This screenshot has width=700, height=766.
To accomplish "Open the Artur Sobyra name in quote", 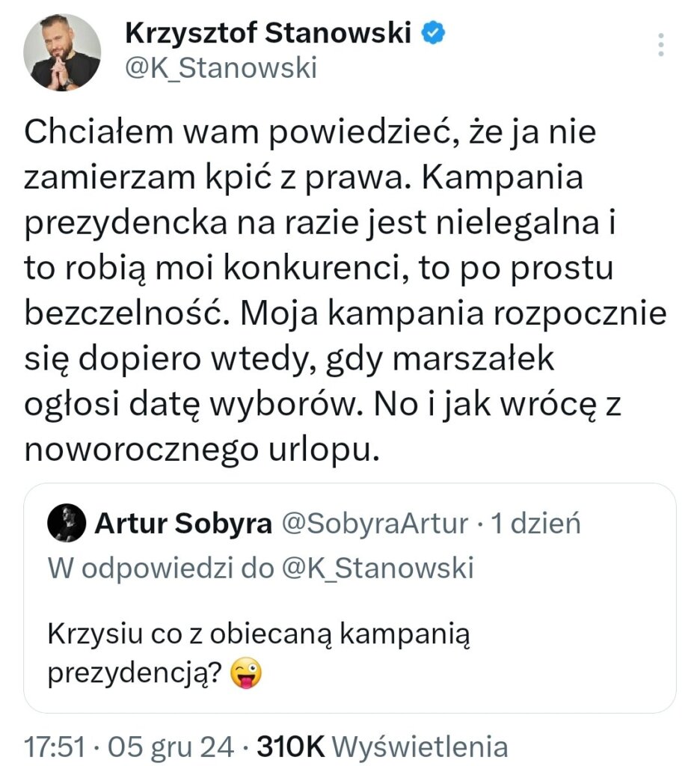I will click(183, 524).
